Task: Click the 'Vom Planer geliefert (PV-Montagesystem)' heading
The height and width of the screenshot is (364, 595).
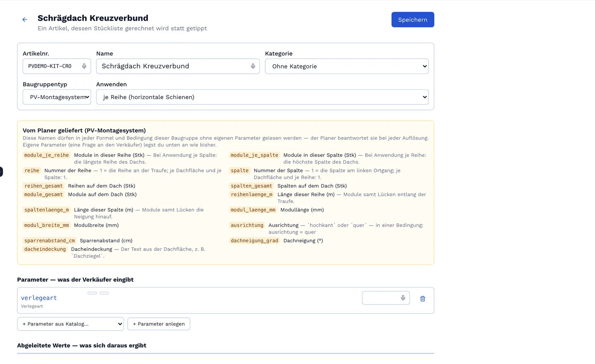Action: [84, 131]
